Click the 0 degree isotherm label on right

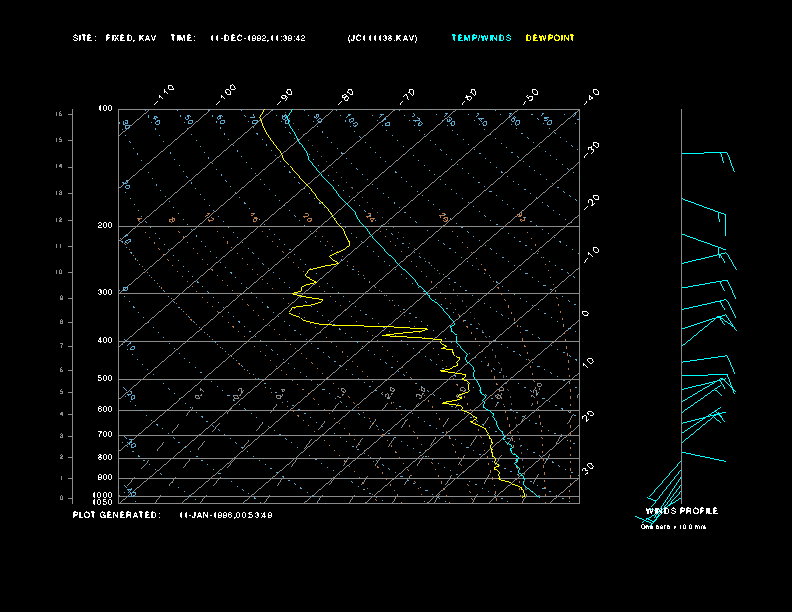586,313
